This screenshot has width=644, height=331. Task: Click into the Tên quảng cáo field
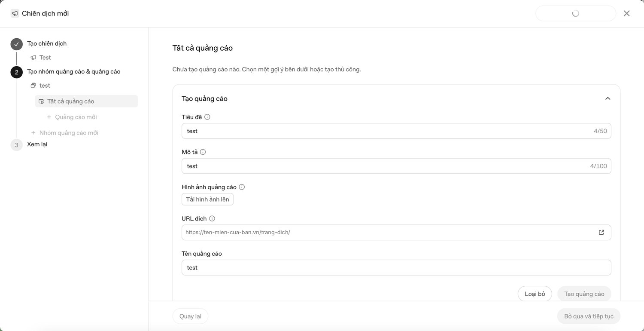pos(396,267)
